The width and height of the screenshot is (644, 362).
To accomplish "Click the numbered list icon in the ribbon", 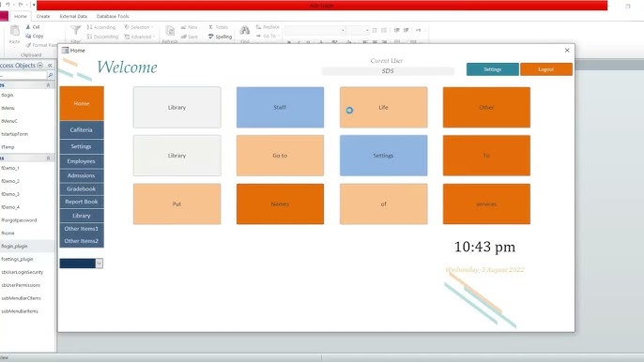I will 384,30.
